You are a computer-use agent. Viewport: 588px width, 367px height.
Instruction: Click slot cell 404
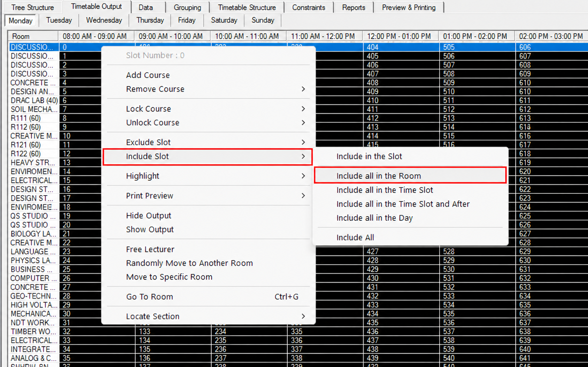(401, 47)
